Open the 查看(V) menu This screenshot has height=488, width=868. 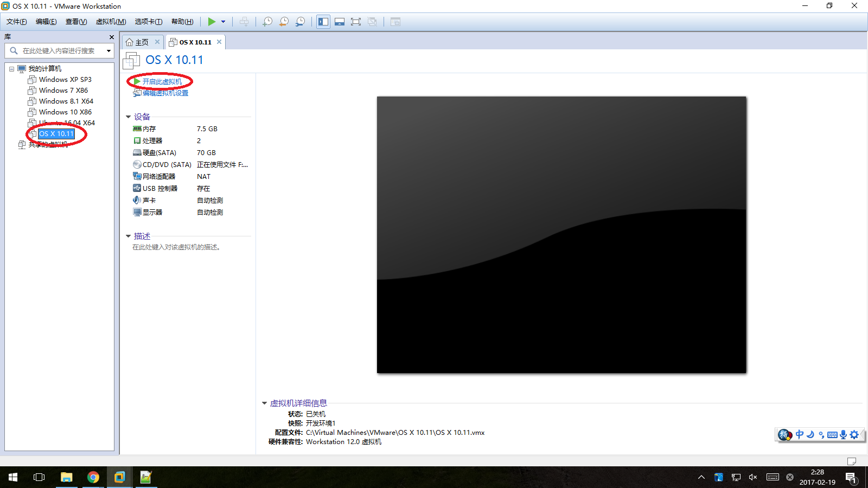[76, 22]
